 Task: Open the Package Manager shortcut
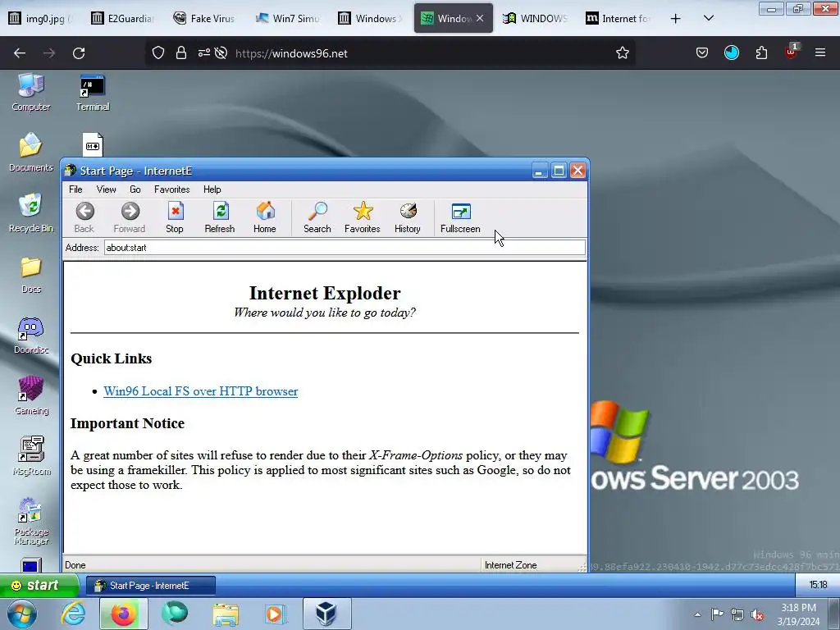(x=31, y=521)
